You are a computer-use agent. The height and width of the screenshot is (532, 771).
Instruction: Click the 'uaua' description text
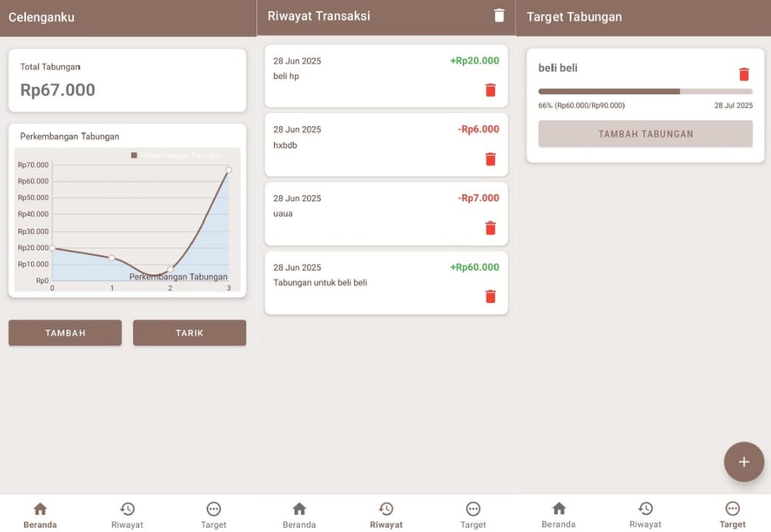pyautogui.click(x=282, y=214)
